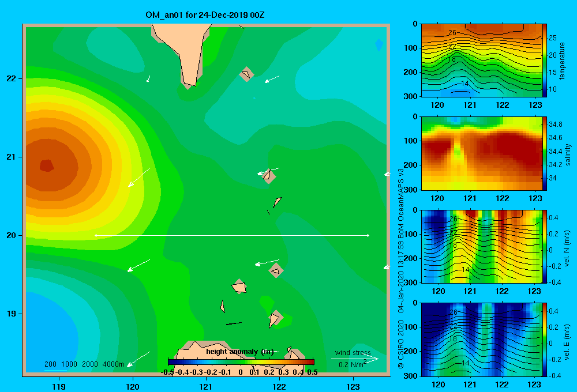Click the 'wind stress' legend label

353,353
